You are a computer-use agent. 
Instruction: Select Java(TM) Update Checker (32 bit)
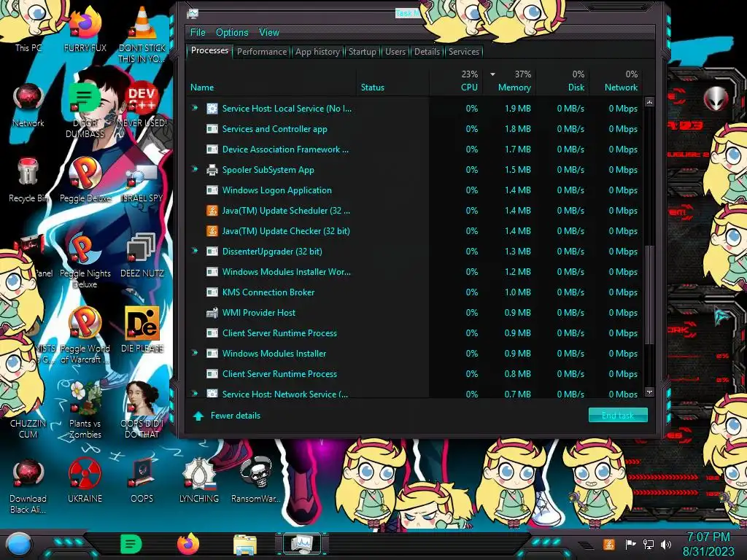414,231
